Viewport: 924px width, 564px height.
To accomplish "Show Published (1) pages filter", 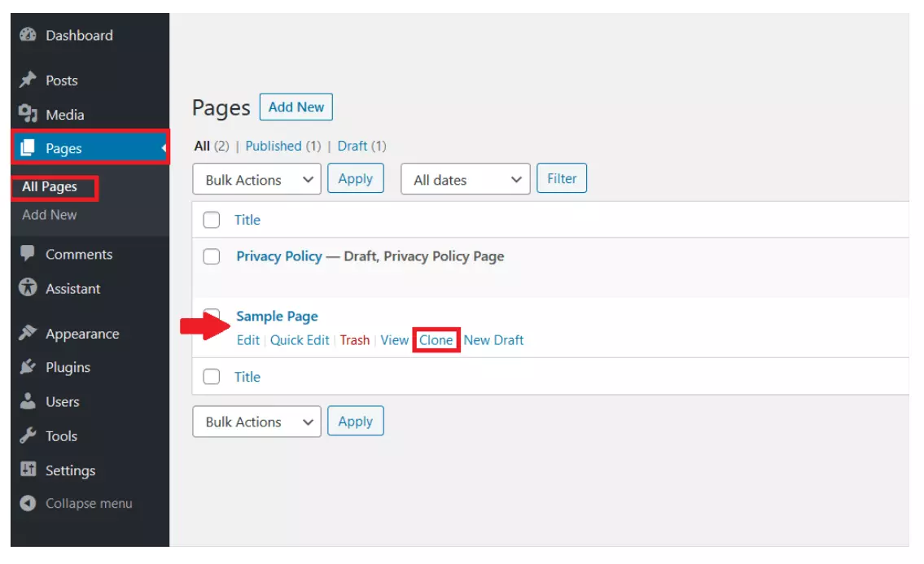I will (282, 146).
